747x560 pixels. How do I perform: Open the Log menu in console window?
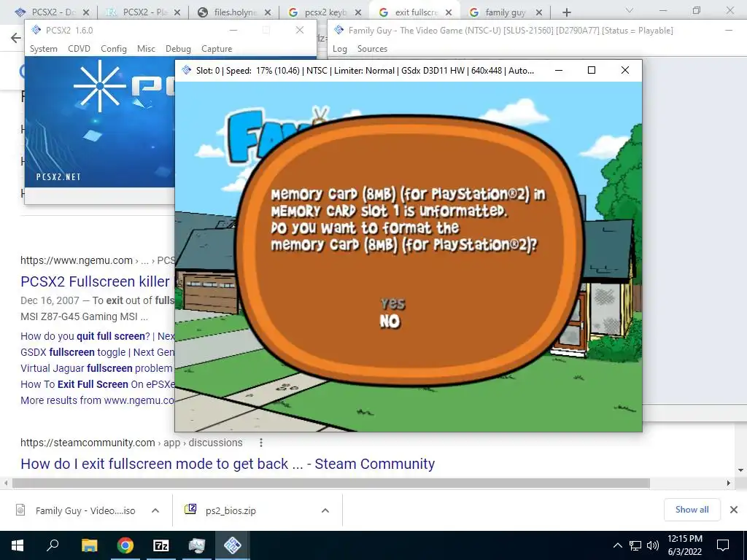click(340, 49)
